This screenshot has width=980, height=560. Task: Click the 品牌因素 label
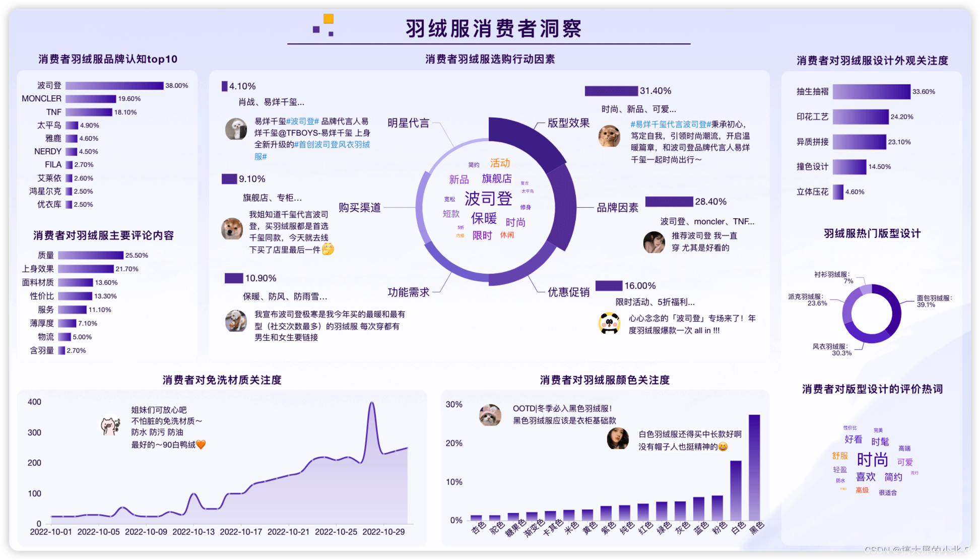click(617, 208)
